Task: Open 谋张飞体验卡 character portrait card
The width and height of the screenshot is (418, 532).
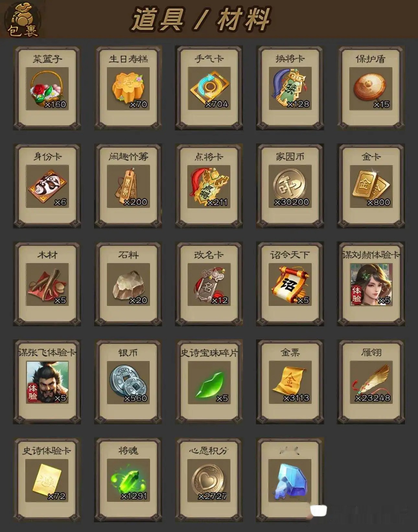Action: tap(47, 382)
